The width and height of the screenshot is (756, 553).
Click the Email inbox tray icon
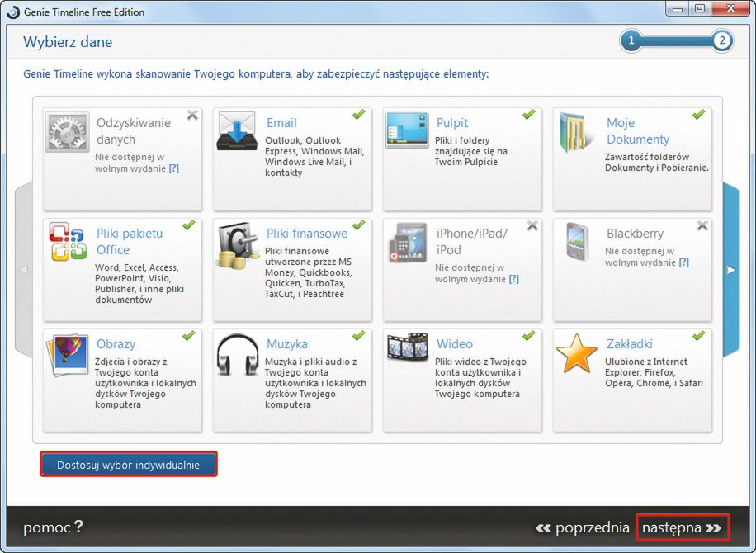pyautogui.click(x=237, y=130)
